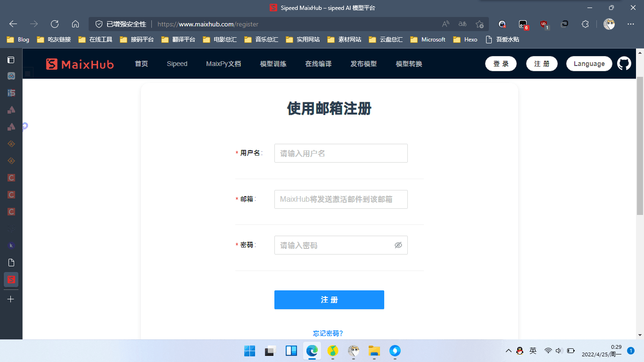The height and width of the screenshot is (362, 644).
Task: Go to MaixPy文档 in the nav bar
Action: click(223, 64)
